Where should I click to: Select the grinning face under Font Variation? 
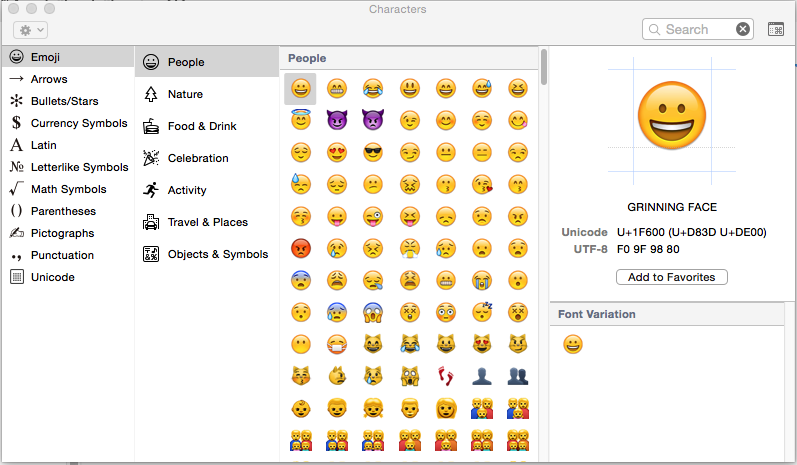(573, 344)
